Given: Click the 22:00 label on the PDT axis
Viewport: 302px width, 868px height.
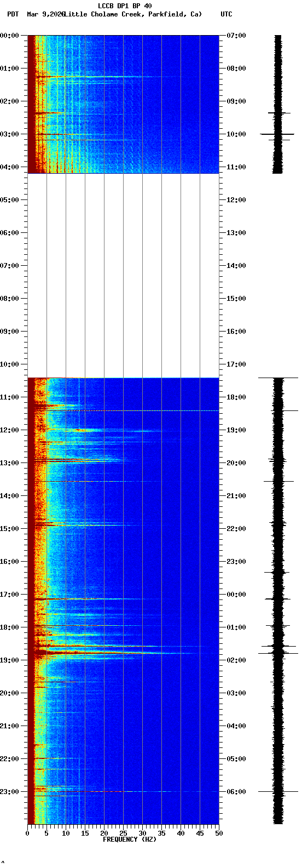Looking at the screenshot, I should click(x=9, y=758).
